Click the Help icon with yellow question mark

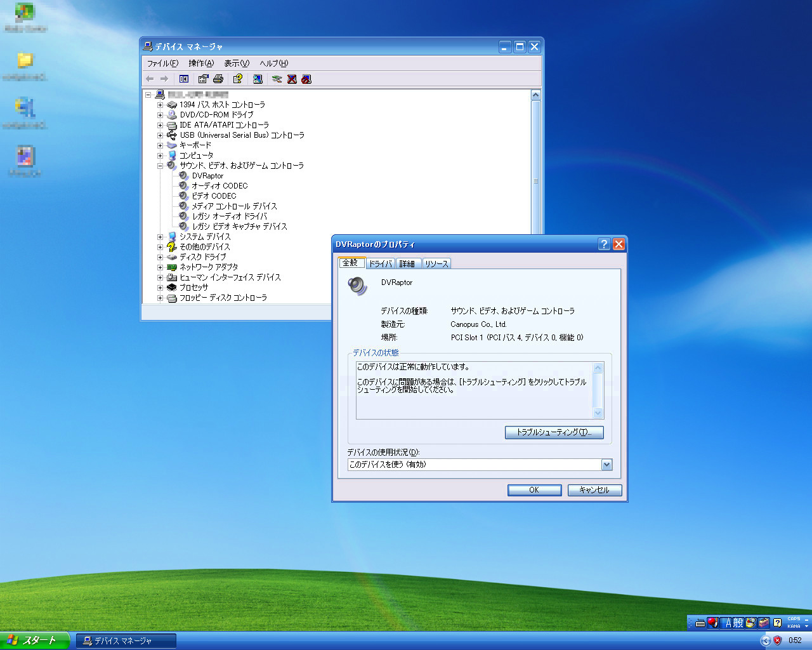click(x=237, y=79)
